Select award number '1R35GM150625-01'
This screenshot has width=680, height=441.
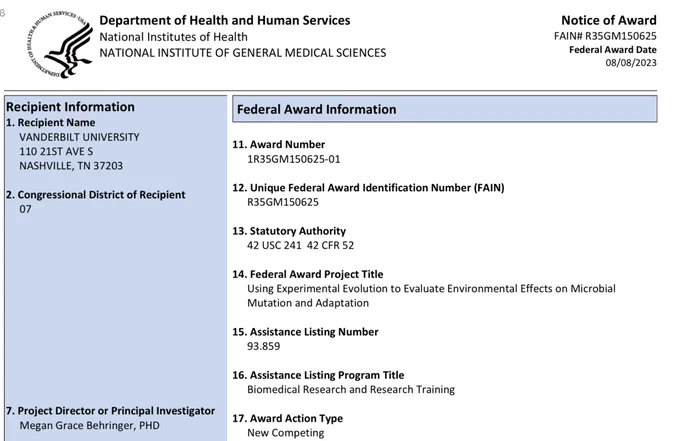294,159
